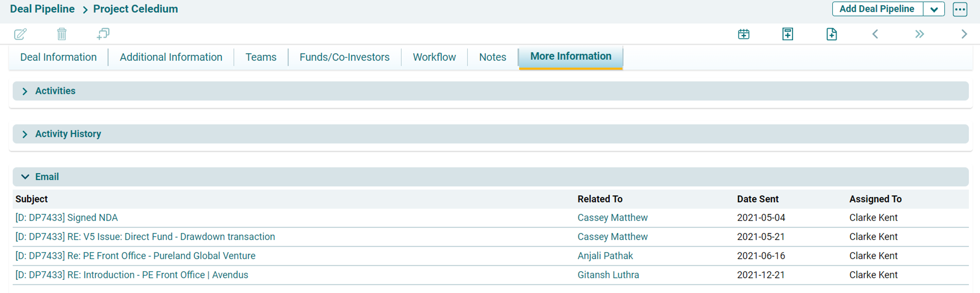Click the Add Deal Pipeline button
The image size is (980, 293).
tap(876, 9)
